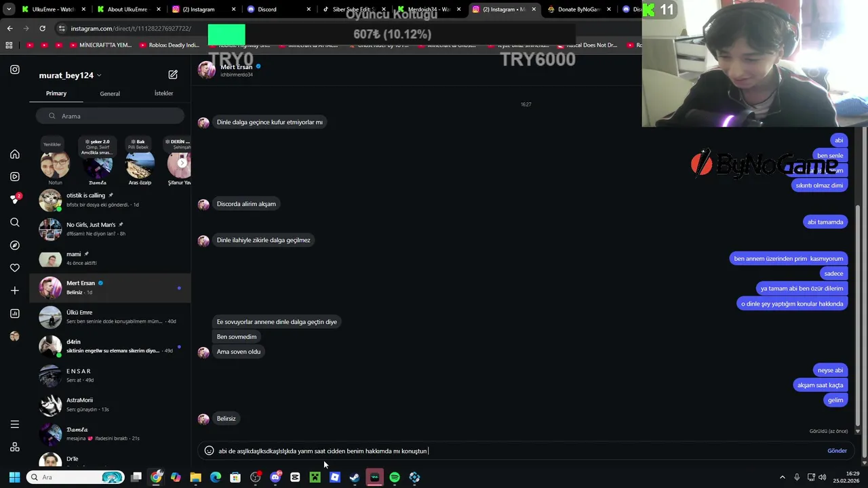Open the bookmarks apps grid icon

pos(9,45)
